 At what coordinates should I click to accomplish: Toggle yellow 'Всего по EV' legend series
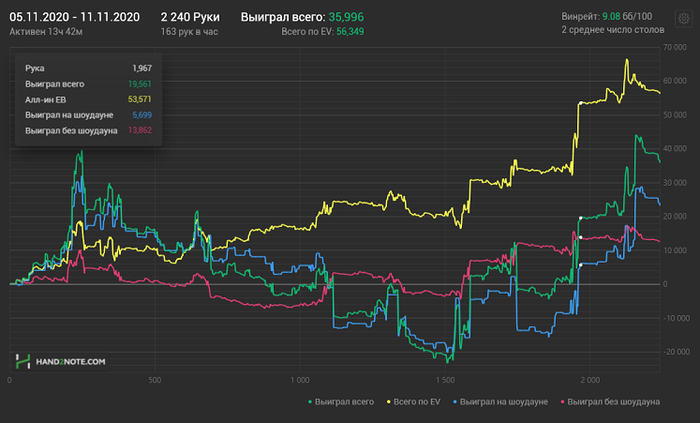[x=413, y=402]
